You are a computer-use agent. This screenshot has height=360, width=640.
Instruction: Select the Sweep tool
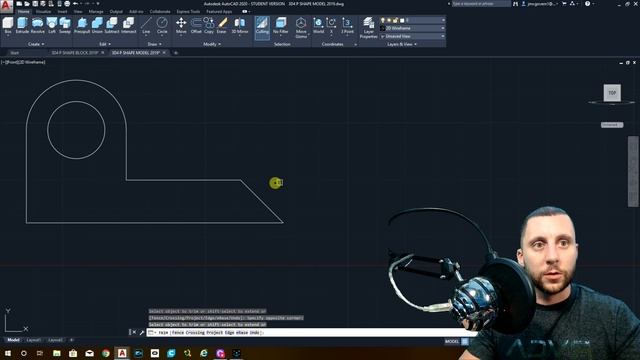click(x=65, y=25)
